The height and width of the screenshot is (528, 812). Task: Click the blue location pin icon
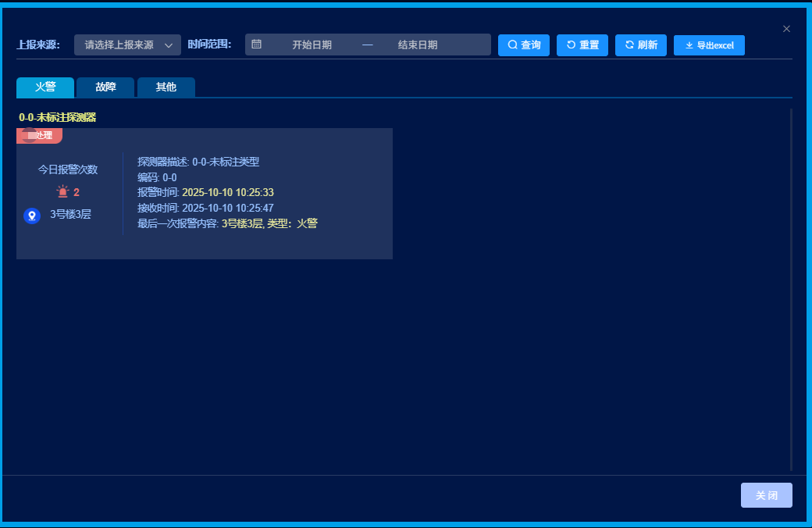(32, 216)
